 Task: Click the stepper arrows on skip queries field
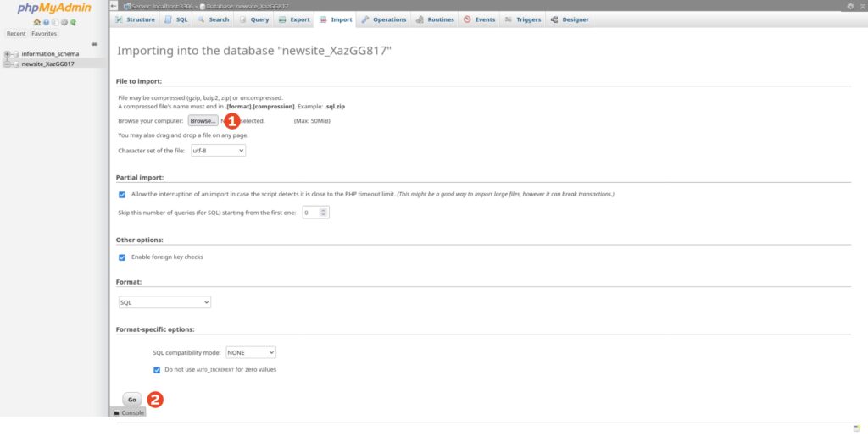tap(325, 213)
